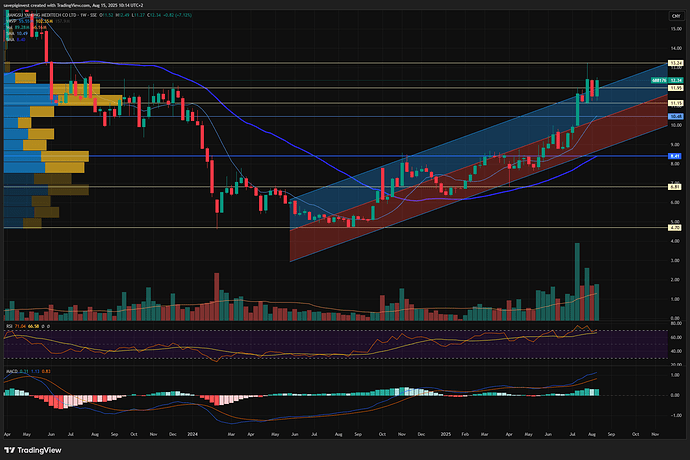Select the SMA 10.49 legend entry
Image resolution: width=690 pixels, height=460 pixels.
[17, 33]
